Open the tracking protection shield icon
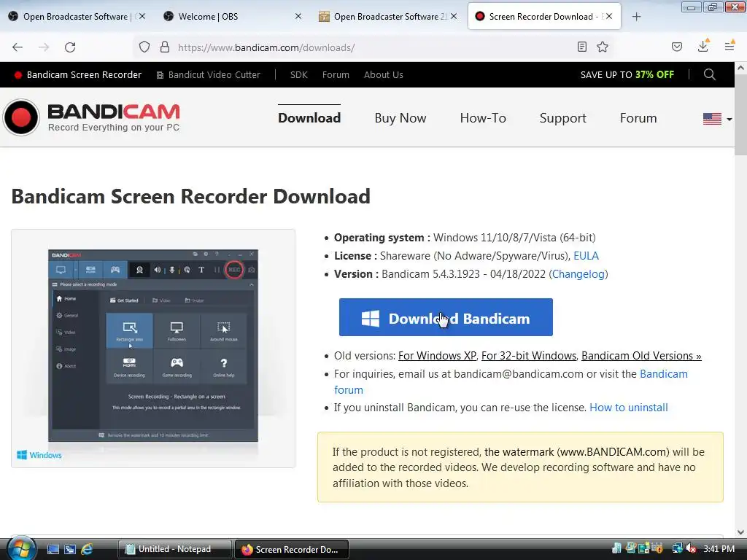Viewport: 747px width, 560px height. pyautogui.click(x=144, y=47)
